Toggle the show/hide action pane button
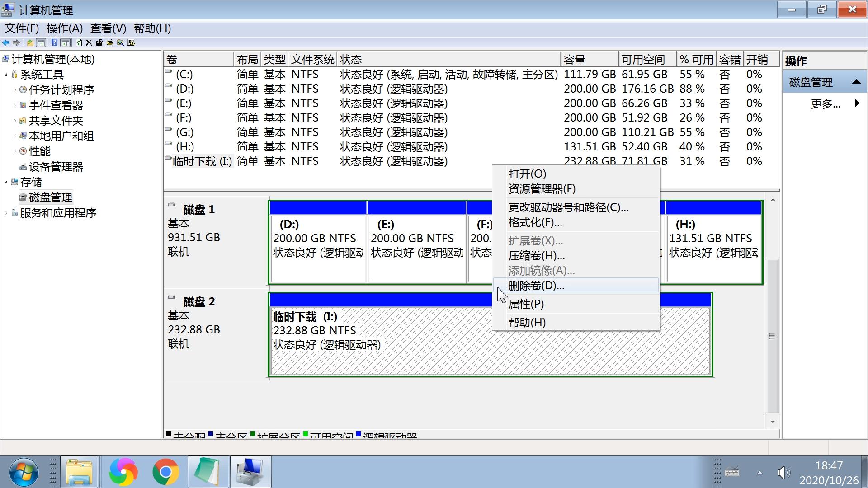This screenshot has width=868, height=488. (66, 42)
